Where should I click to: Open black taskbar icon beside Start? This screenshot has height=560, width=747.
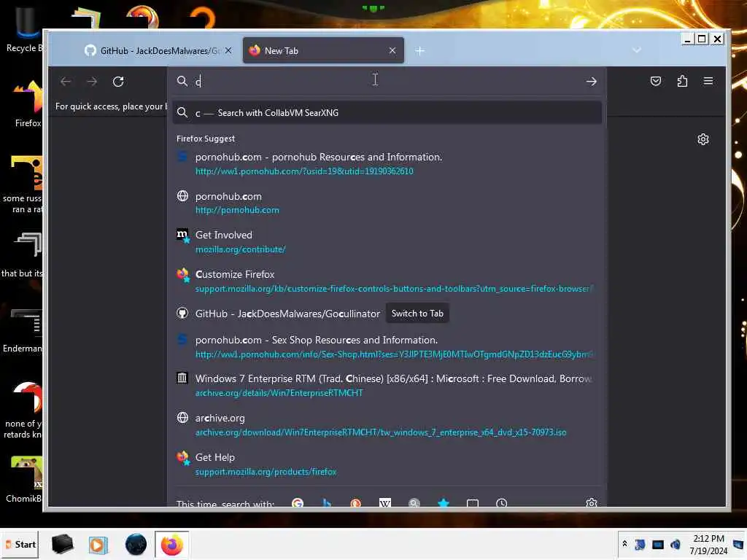click(x=63, y=544)
